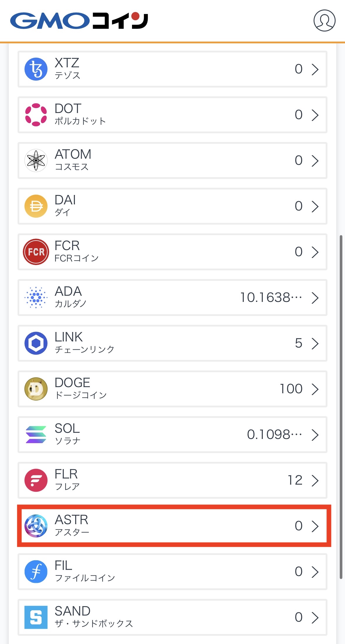The image size is (345, 644).
Task: Tap the Solana SOL coin icon
Action: click(x=36, y=435)
